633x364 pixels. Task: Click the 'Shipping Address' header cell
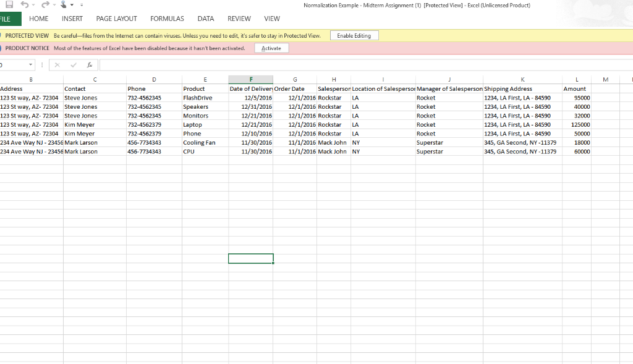522,89
